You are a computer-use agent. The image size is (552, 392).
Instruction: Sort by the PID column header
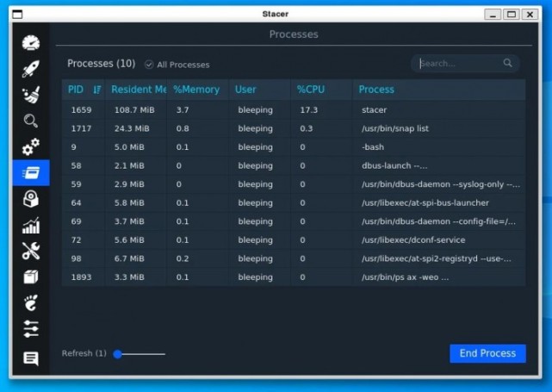pos(84,90)
